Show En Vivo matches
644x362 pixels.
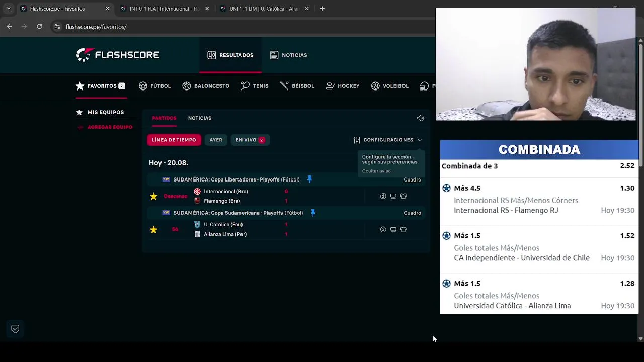[250, 140]
